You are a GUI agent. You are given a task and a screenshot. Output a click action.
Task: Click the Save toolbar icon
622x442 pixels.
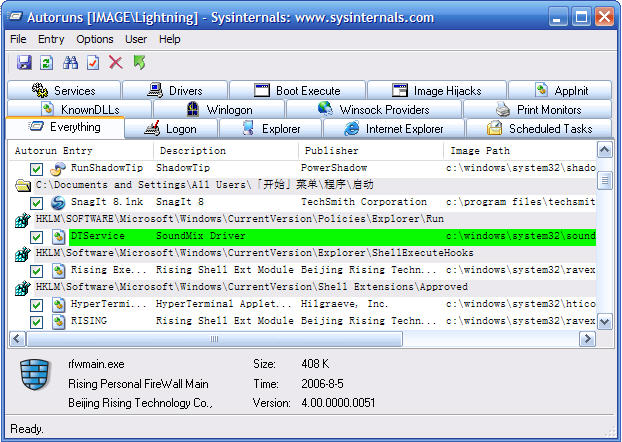point(24,63)
